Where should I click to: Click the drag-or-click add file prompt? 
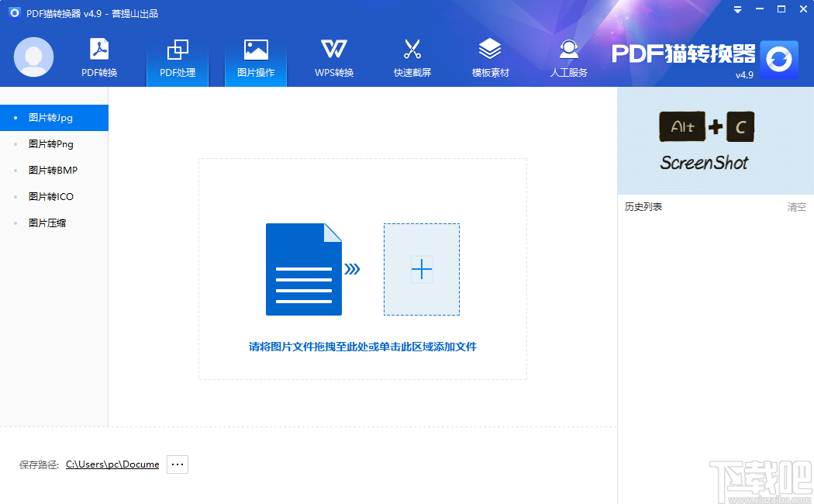tap(362, 347)
